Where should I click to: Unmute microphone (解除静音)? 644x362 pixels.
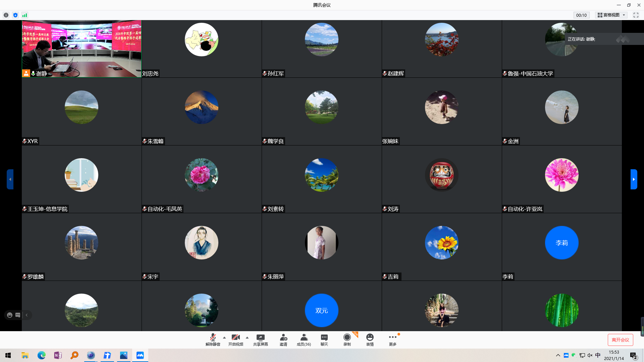click(213, 340)
